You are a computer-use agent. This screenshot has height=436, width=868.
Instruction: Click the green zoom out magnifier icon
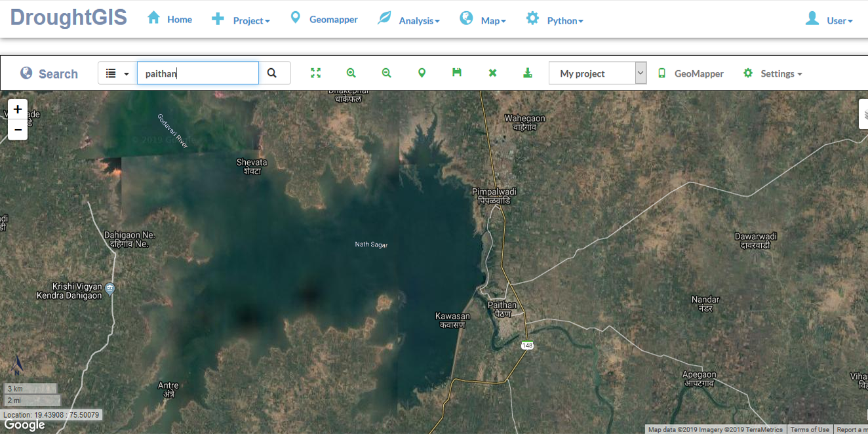pos(387,73)
